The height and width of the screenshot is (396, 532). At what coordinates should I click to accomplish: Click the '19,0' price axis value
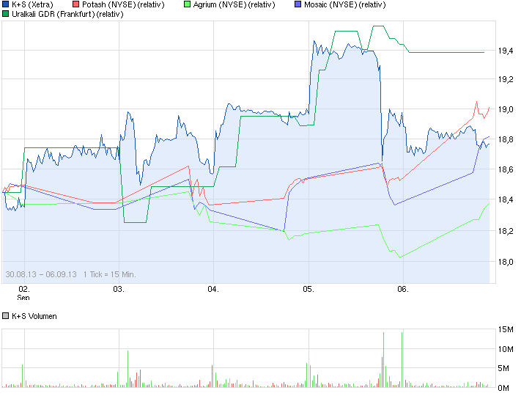click(x=506, y=109)
